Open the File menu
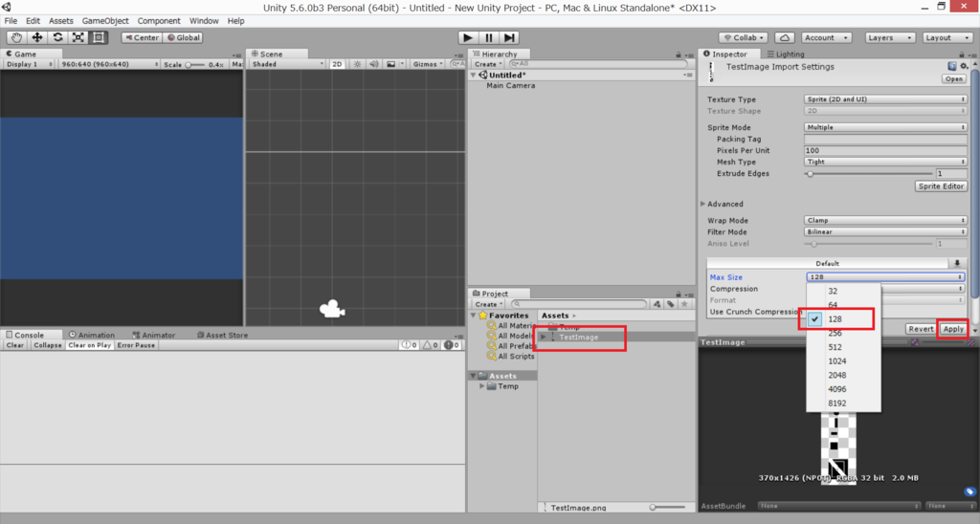 tap(11, 21)
